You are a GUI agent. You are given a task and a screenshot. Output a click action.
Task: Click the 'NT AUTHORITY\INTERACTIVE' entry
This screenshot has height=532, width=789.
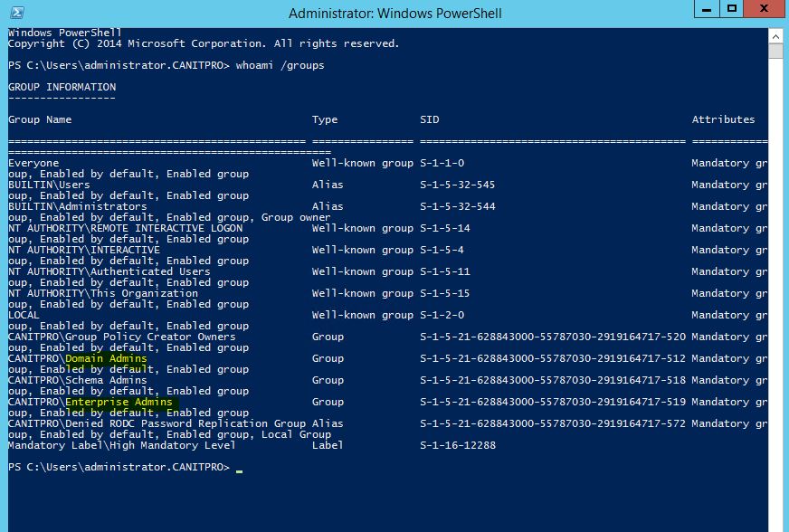(x=84, y=250)
